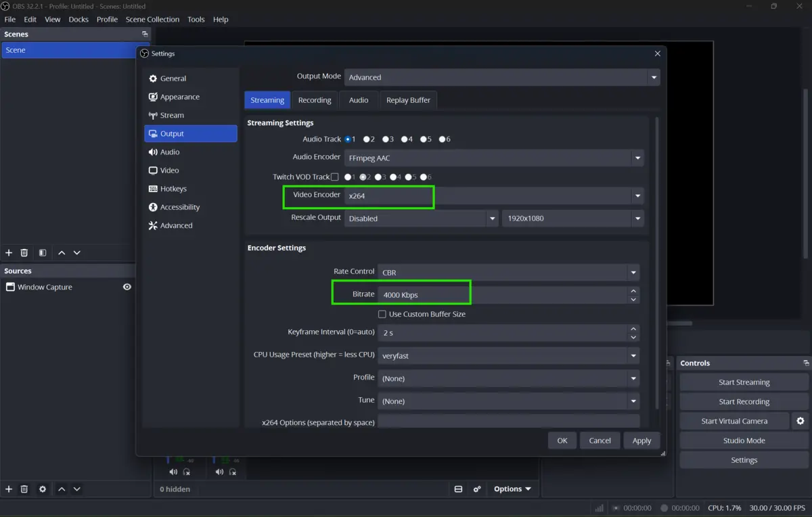Open the Tune dropdown
This screenshot has width=812, height=517.
click(508, 401)
